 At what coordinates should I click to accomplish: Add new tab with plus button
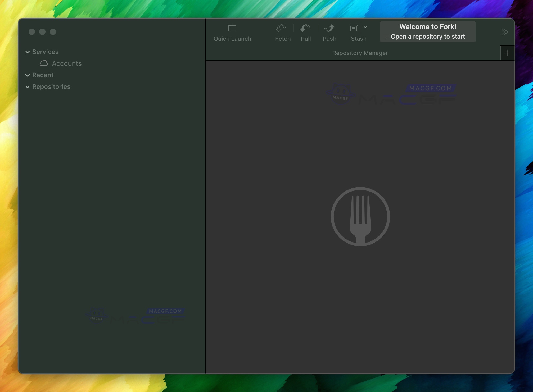[507, 53]
